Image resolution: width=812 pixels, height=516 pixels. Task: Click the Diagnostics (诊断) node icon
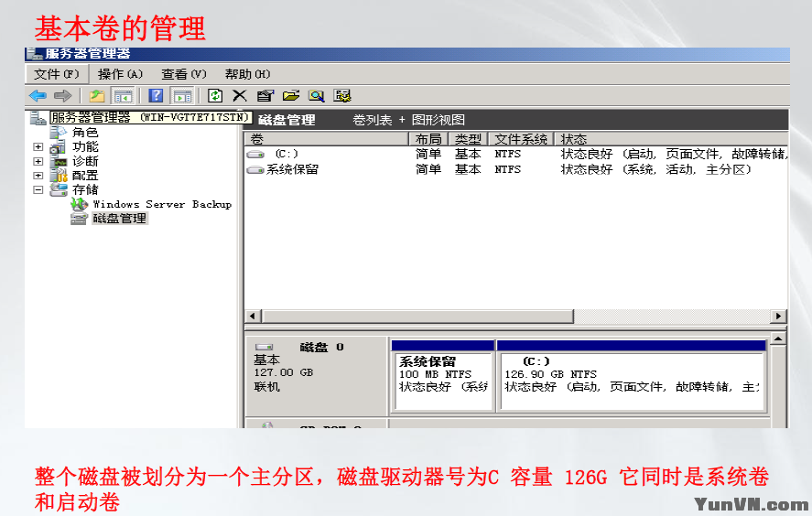pos(58,161)
